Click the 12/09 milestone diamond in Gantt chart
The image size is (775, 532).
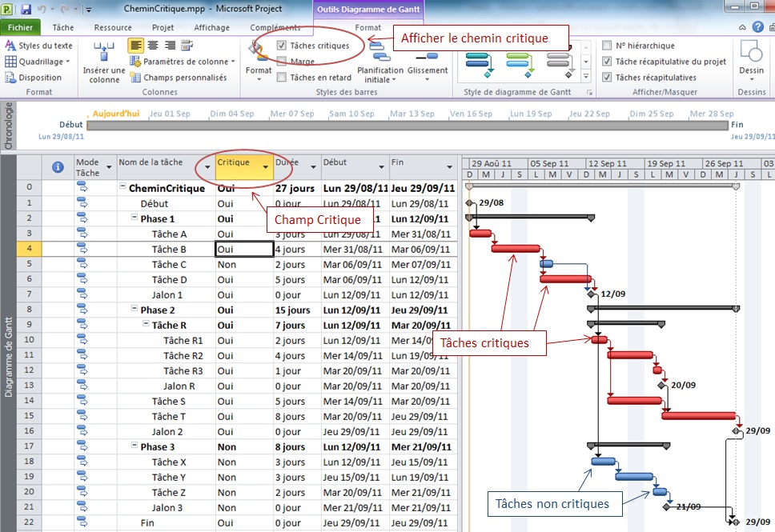[591, 294]
